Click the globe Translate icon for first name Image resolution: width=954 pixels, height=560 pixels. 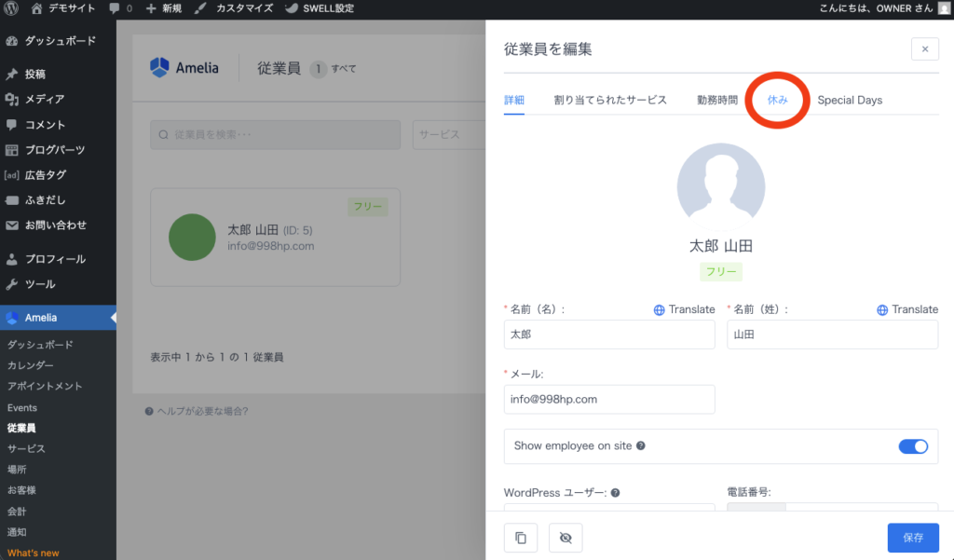pos(660,309)
